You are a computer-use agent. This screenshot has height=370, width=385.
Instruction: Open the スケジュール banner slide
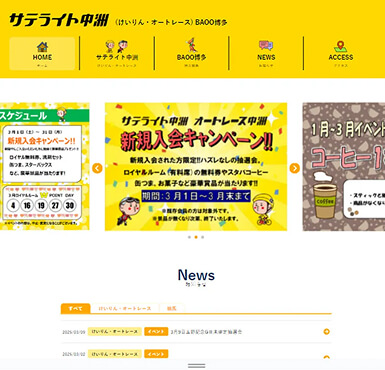coord(45,166)
